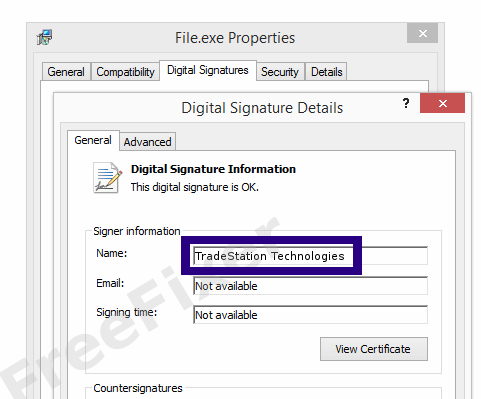Click the 'Email:' label
Image resolution: width=481 pixels, height=399 pixels.
[110, 283]
